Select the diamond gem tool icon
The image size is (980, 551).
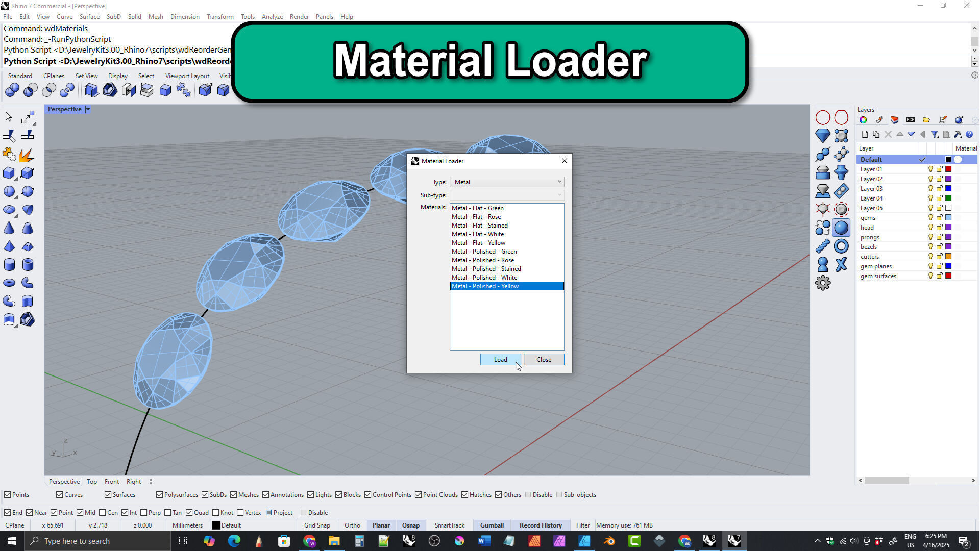(823, 136)
